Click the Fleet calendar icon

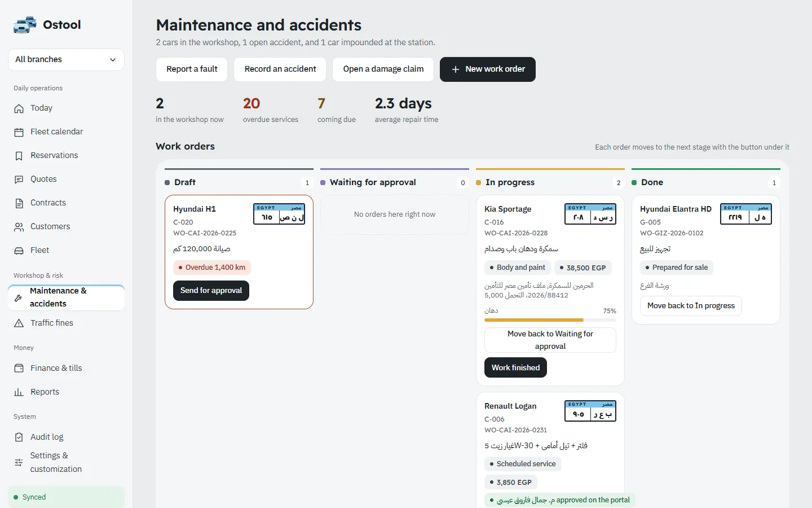pyautogui.click(x=19, y=132)
